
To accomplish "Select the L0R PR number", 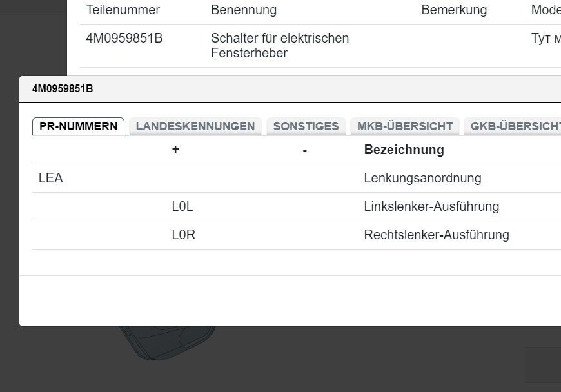I will click(183, 235).
